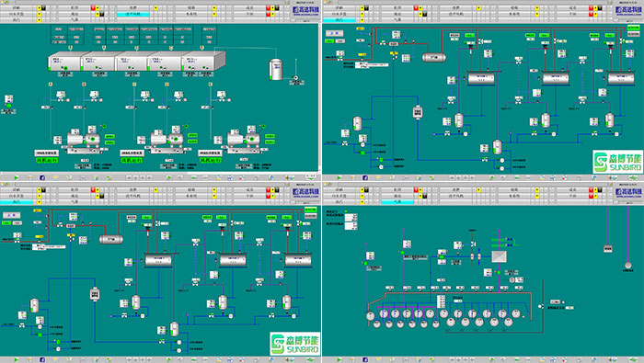Toggle the green status lamp at the dryer screen's upper corner
This screenshot has width=644, height=363.
point(346,211)
